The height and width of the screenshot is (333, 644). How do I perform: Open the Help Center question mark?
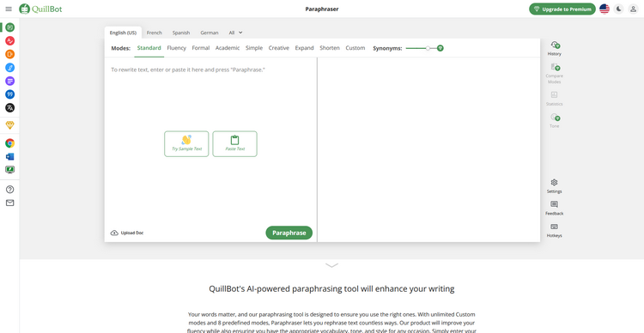(9, 190)
